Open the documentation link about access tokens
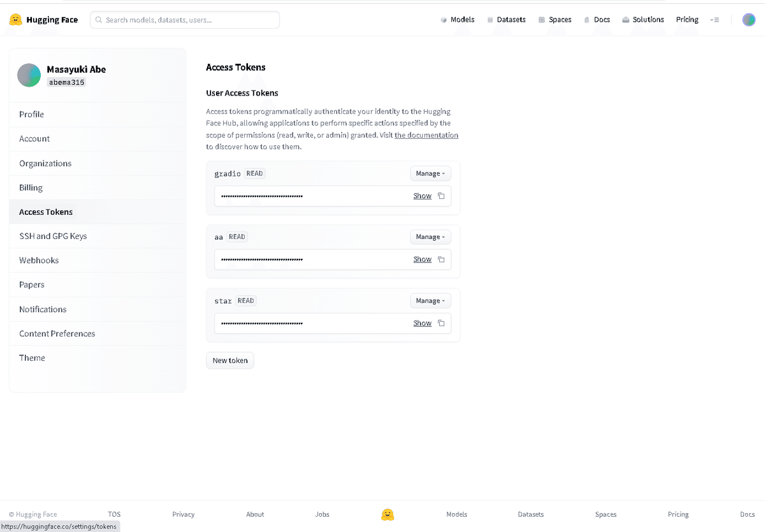This screenshot has height=532, width=765. click(426, 134)
